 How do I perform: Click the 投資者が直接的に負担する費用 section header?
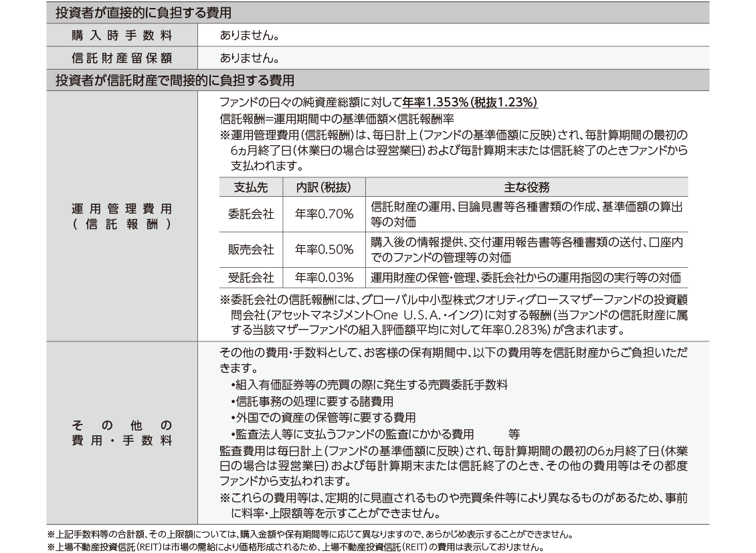point(143,13)
